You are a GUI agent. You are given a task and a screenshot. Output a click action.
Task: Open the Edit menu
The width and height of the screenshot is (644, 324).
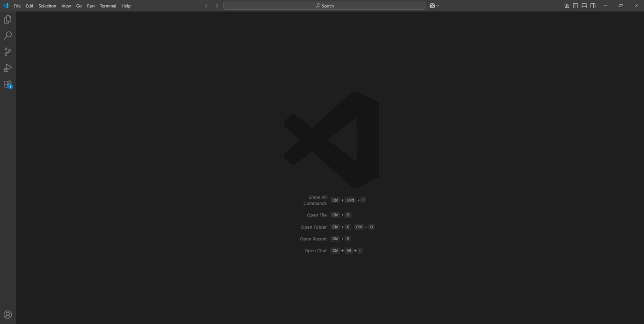pyautogui.click(x=30, y=6)
